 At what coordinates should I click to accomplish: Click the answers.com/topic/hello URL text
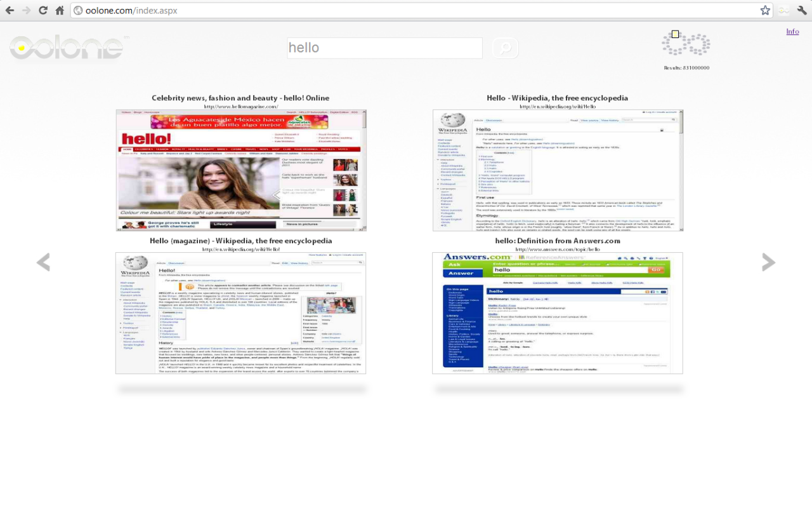(558, 249)
